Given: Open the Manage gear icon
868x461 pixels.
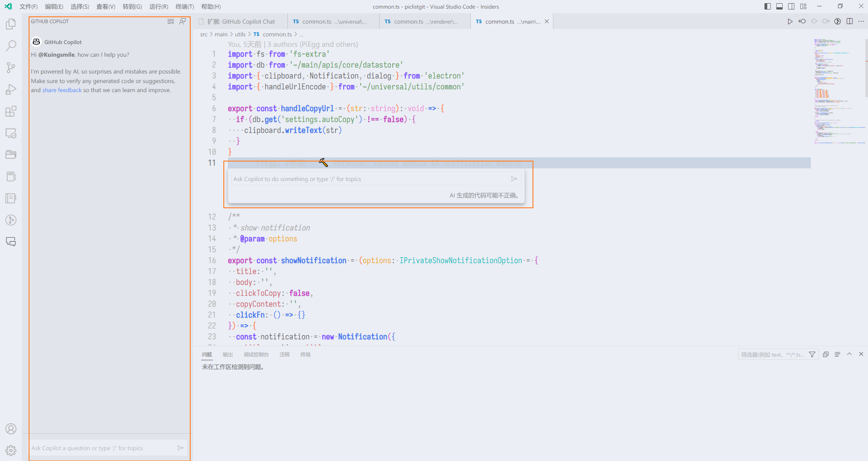Looking at the screenshot, I should (11, 450).
